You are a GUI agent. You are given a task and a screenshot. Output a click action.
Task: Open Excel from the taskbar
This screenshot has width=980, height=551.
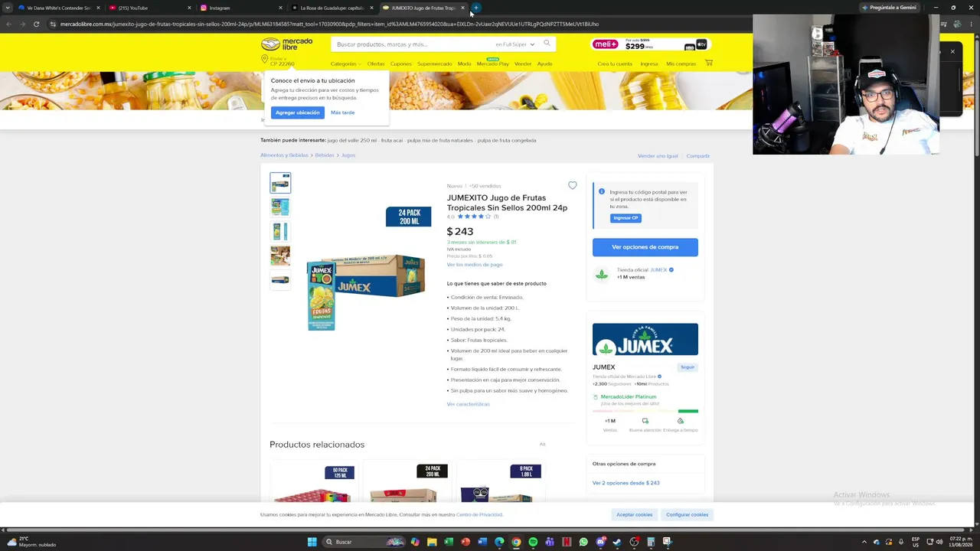449,542
